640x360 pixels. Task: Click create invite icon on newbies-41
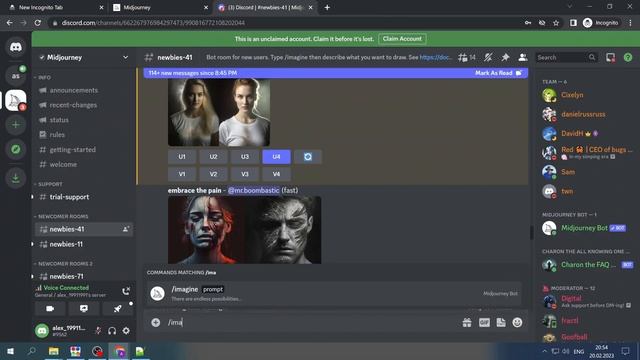point(126,229)
